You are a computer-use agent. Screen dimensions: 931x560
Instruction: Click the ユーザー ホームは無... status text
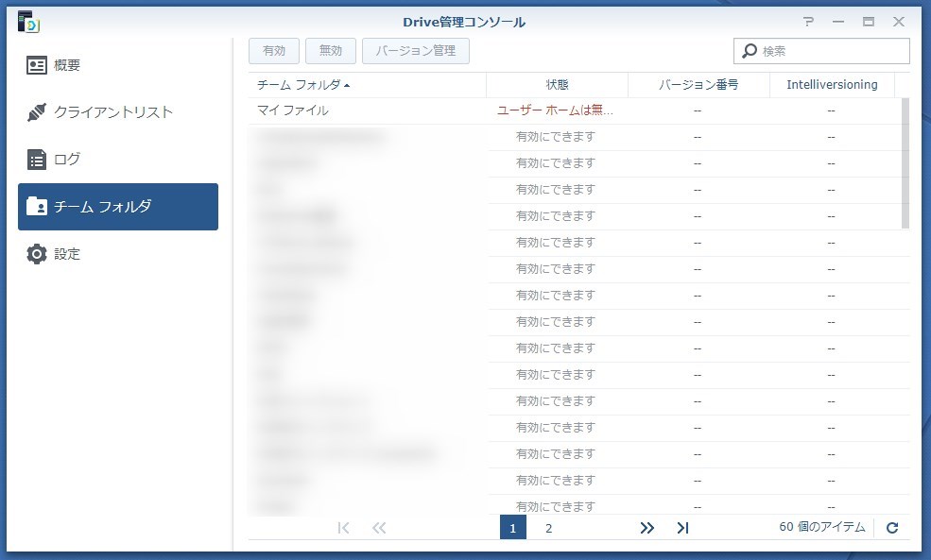555,110
